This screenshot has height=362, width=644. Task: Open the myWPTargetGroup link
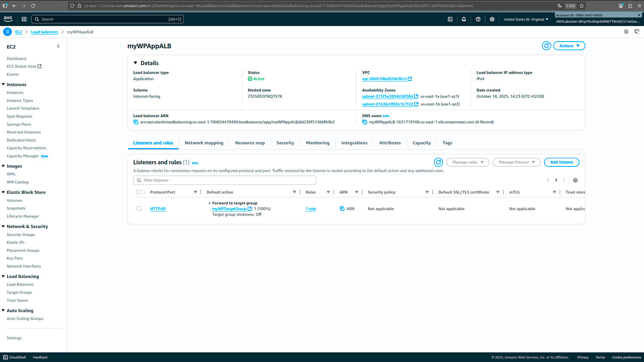(x=229, y=209)
